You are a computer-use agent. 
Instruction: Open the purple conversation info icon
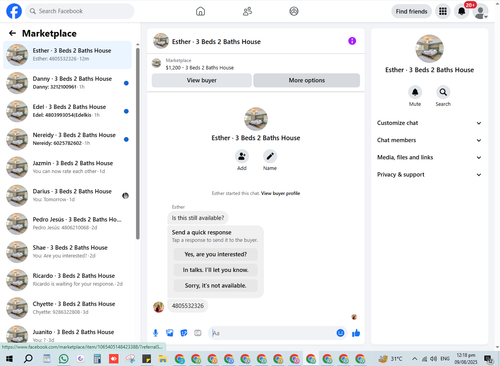[x=352, y=41]
